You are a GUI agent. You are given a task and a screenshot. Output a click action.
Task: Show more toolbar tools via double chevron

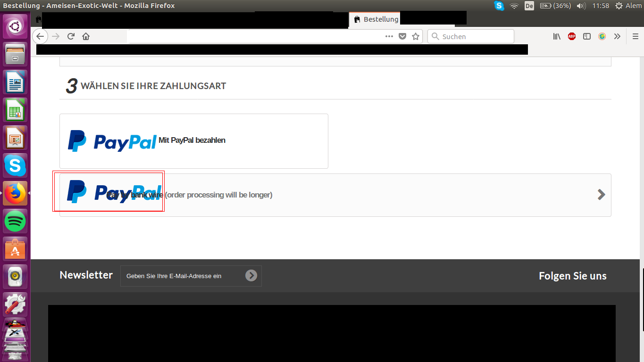pos(617,36)
